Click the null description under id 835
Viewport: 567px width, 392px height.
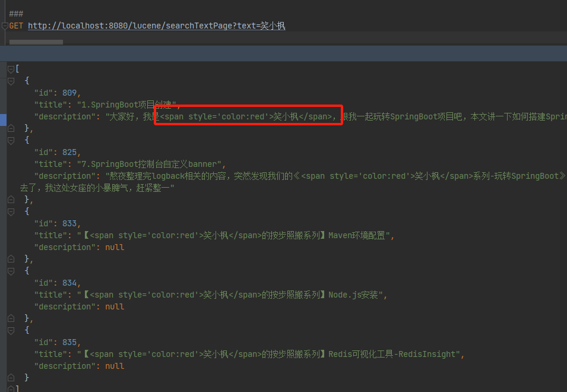point(115,366)
